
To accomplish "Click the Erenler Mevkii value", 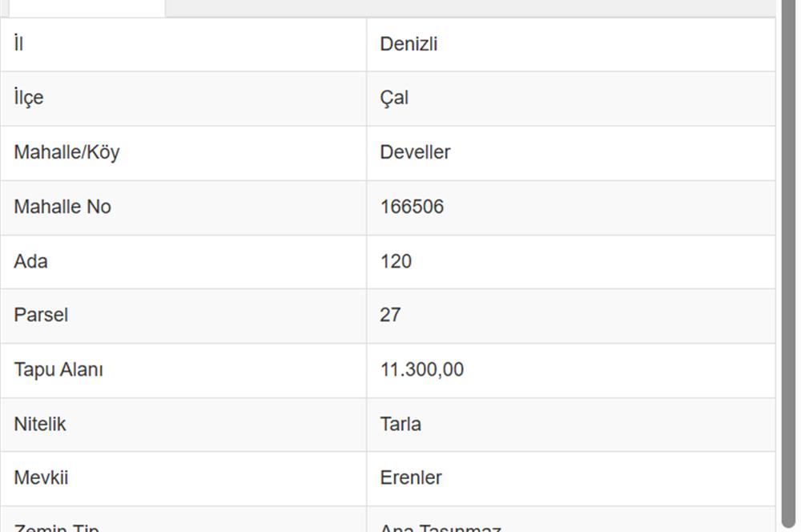I will (411, 478).
